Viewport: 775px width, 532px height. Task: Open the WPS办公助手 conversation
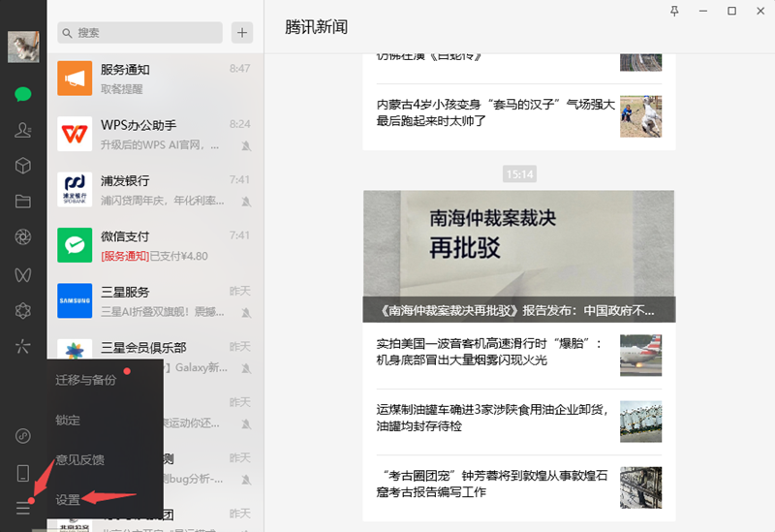coord(155,134)
